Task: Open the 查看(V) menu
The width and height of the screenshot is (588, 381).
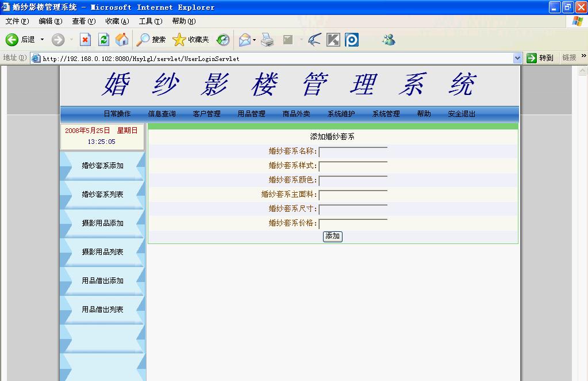Action: (83, 21)
